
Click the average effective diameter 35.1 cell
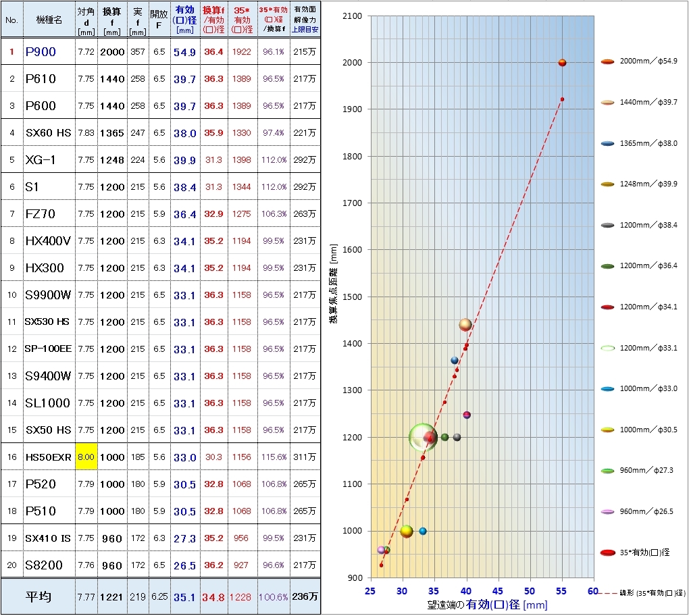point(185,596)
